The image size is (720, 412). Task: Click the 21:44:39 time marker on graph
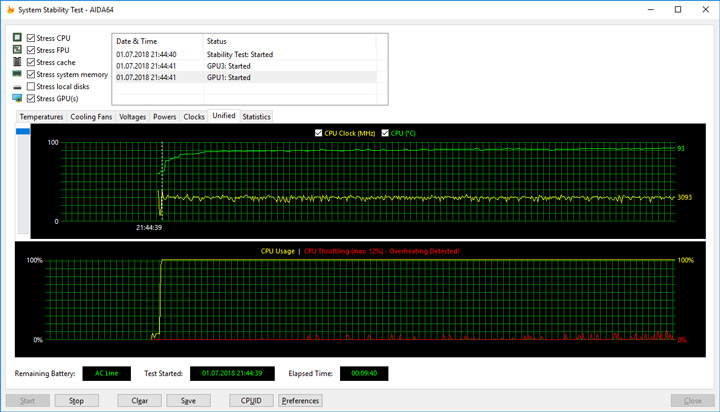coord(149,227)
